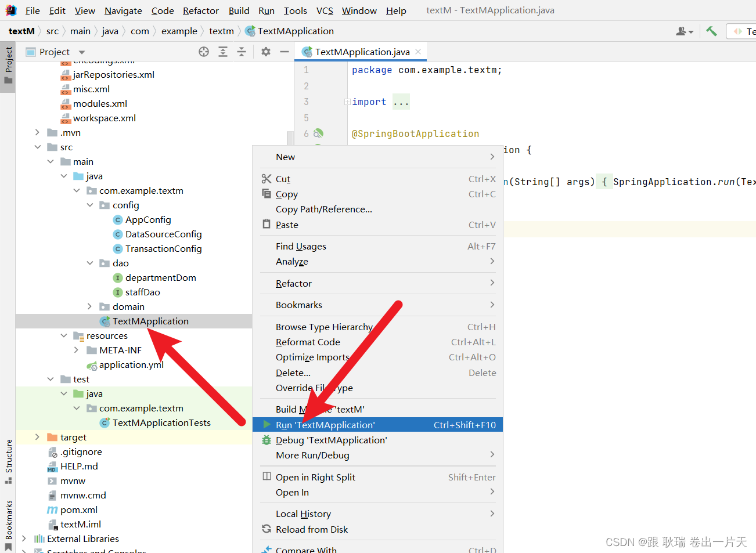
Task: Click the locate/select opened file target icon
Action: [x=204, y=52]
